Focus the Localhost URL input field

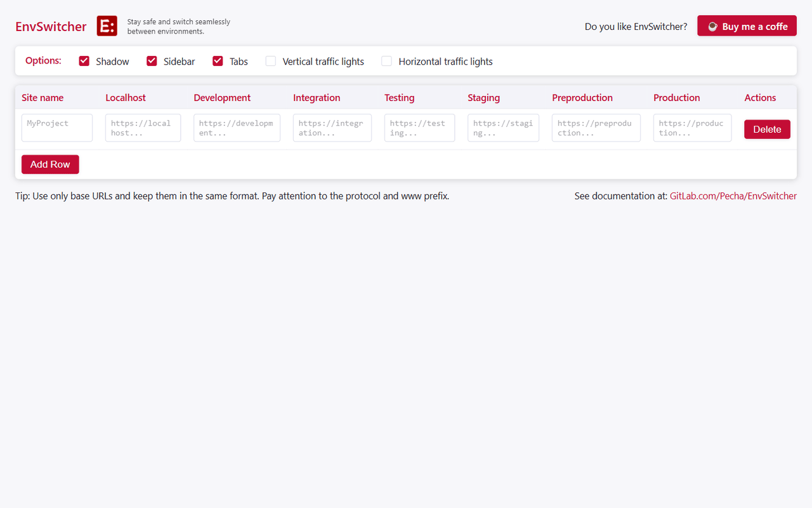point(143,128)
